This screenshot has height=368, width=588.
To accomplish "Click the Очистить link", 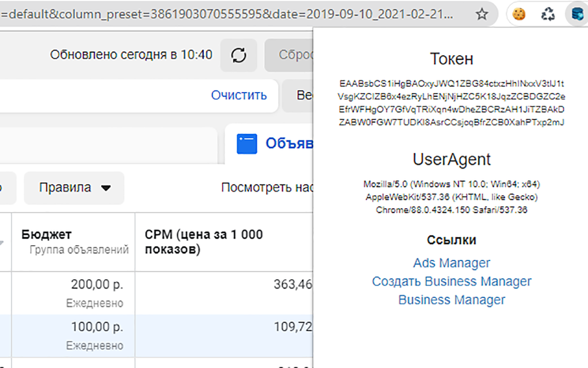I will 239,95.
